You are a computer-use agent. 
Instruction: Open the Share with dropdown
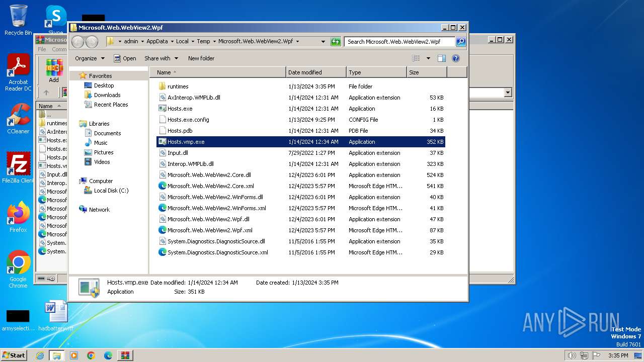[161, 58]
